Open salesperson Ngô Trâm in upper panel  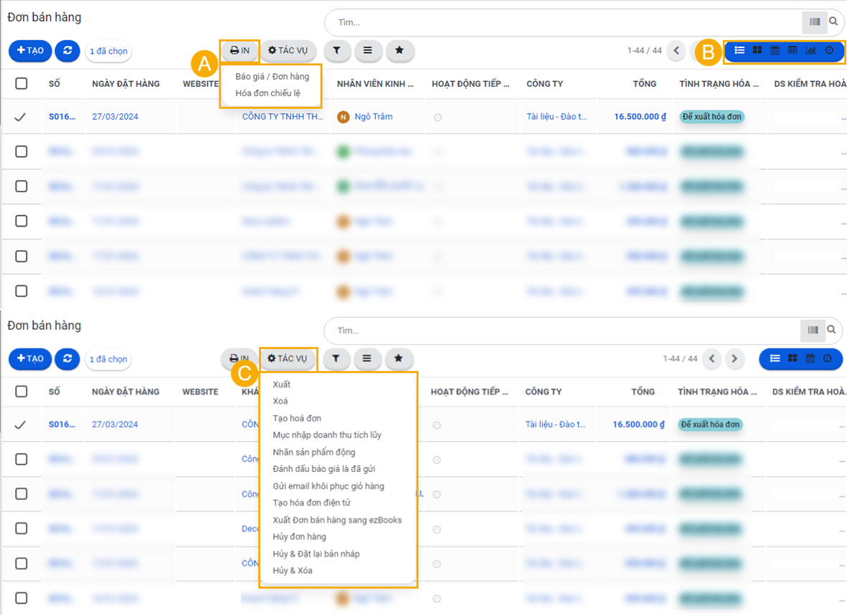pyautogui.click(x=373, y=117)
